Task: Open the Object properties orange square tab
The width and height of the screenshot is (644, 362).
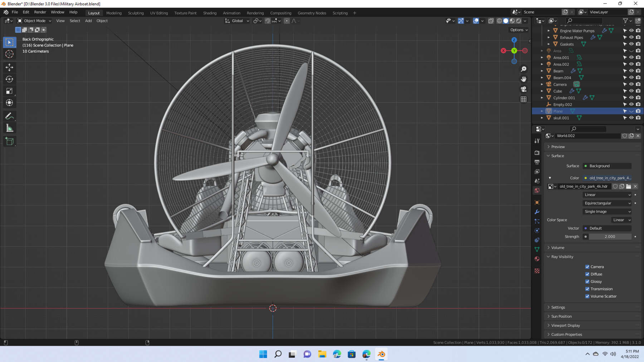Action: point(537,202)
